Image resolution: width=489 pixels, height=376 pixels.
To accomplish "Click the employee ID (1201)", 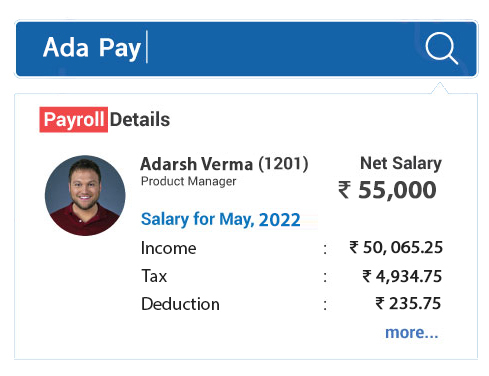I will 284,164.
